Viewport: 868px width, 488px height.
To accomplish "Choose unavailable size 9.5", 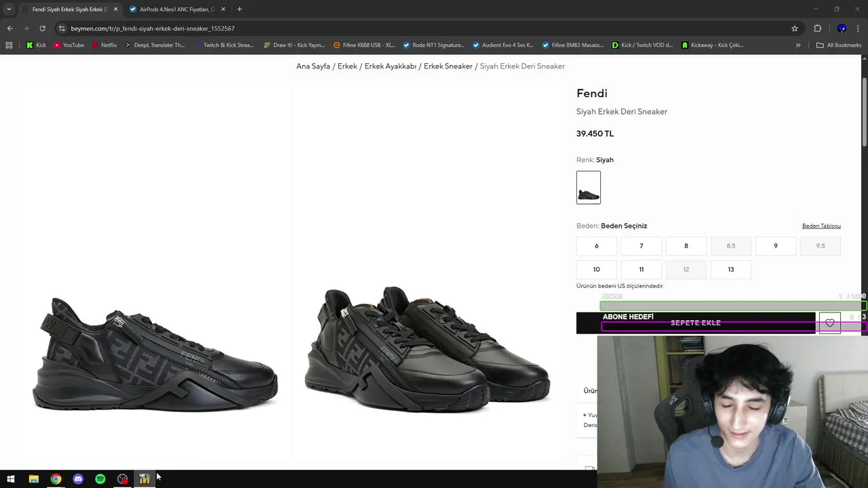I will (821, 246).
